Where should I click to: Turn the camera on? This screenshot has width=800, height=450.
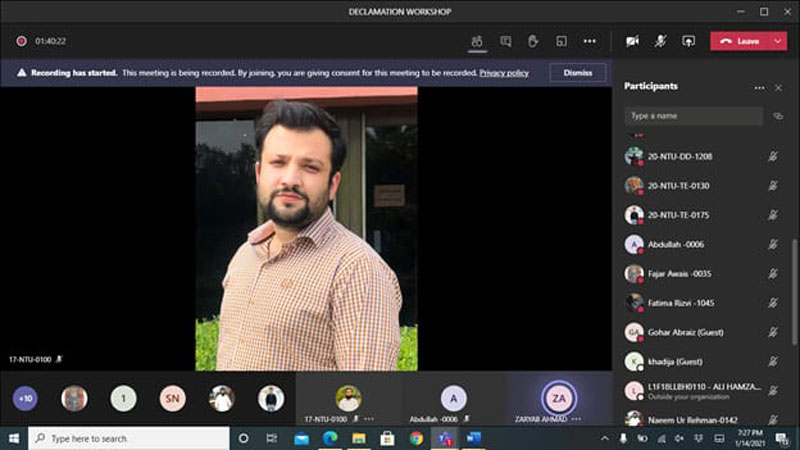coord(632,41)
